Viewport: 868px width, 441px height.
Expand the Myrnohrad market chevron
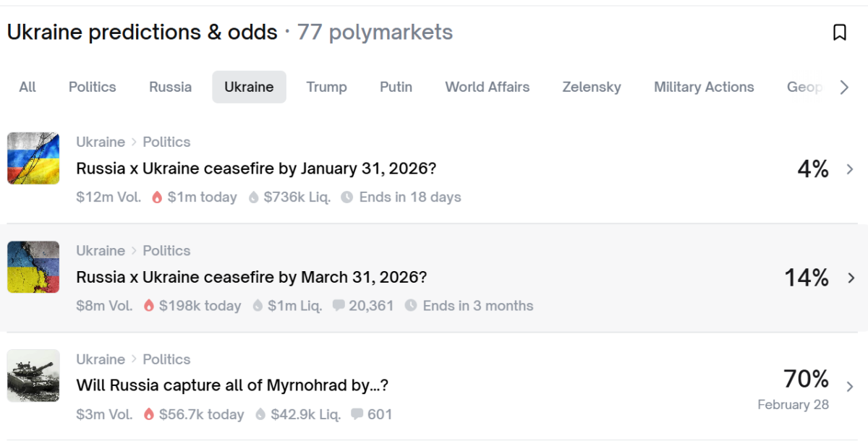[x=850, y=387]
